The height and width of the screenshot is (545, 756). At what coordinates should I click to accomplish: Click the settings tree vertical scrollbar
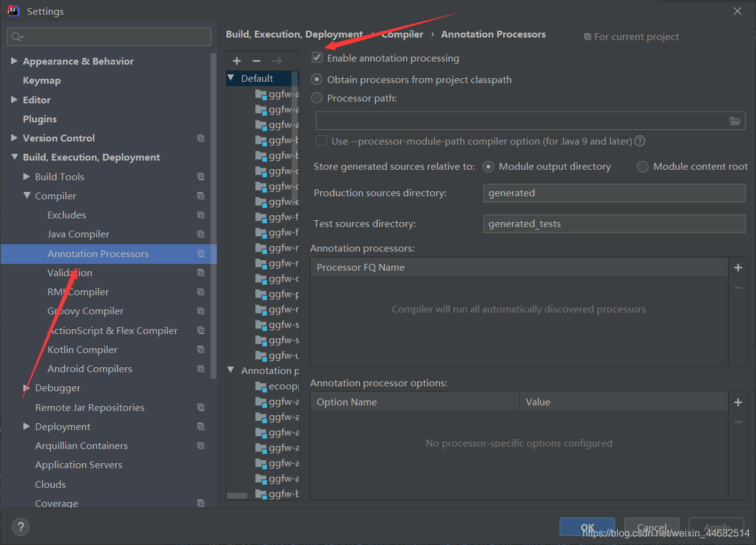(213, 215)
